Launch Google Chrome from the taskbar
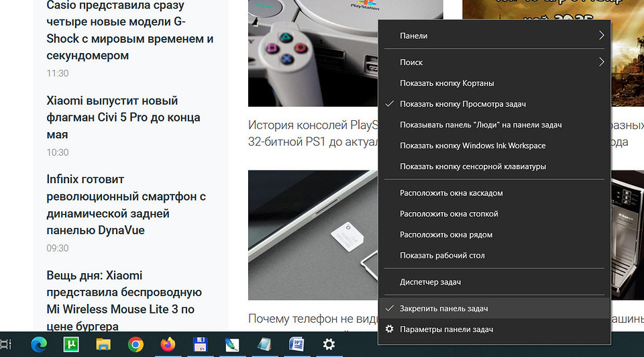 point(136,344)
